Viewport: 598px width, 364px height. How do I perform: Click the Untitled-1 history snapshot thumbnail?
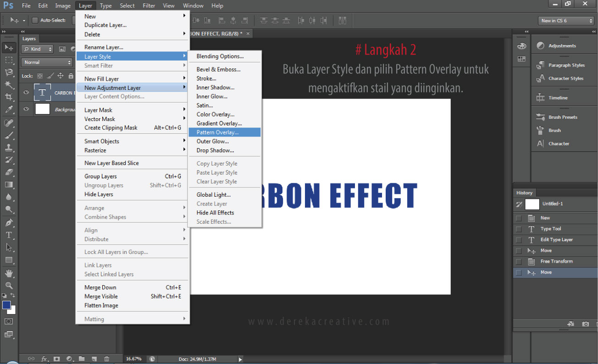(532, 204)
